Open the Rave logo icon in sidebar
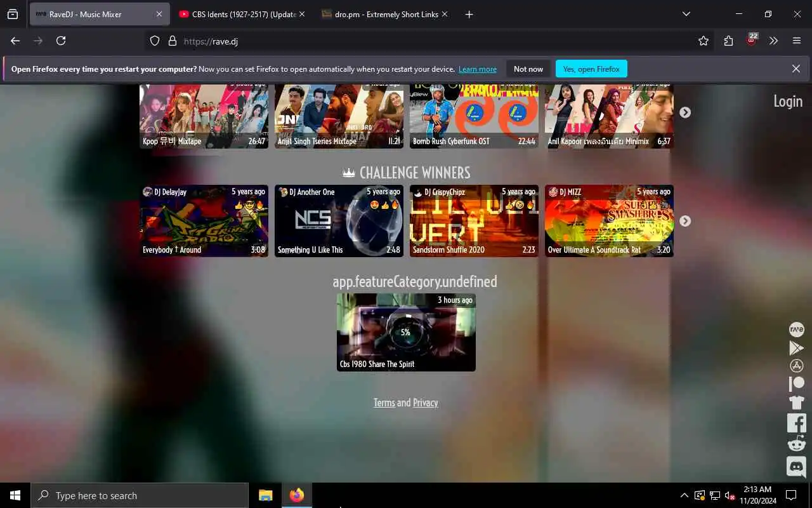The image size is (812, 508). [796, 329]
